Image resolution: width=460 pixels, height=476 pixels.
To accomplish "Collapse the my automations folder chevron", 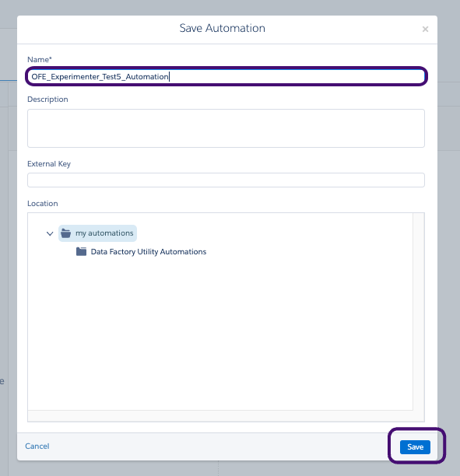I will pyautogui.click(x=50, y=233).
